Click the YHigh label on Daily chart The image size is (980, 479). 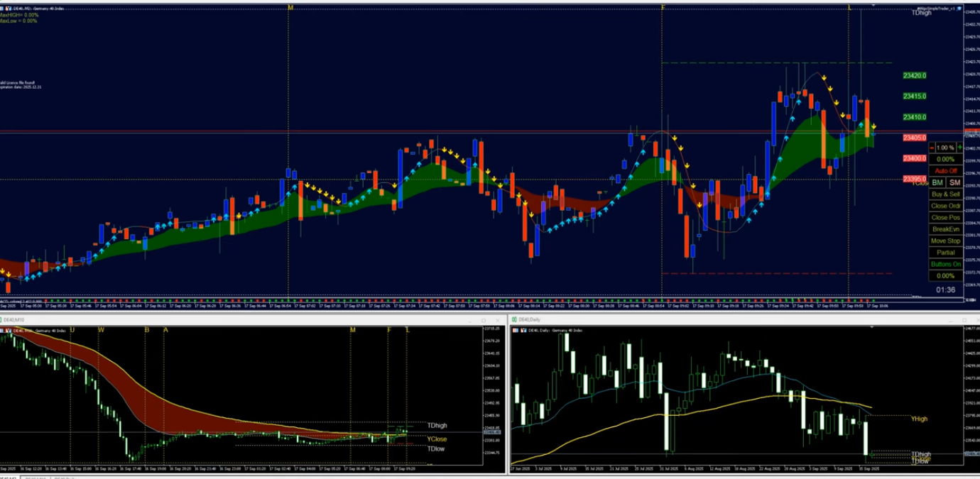[919, 419]
